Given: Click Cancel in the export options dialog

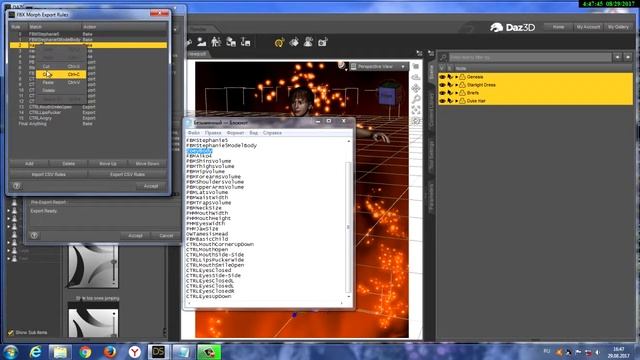Looking at the screenshot, I should tap(166, 236).
